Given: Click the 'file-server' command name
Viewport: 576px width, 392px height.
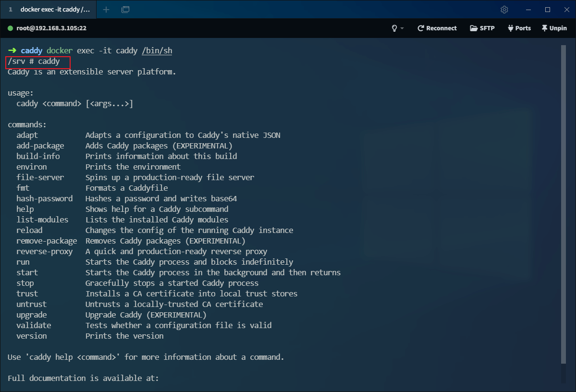Looking at the screenshot, I should pos(40,178).
